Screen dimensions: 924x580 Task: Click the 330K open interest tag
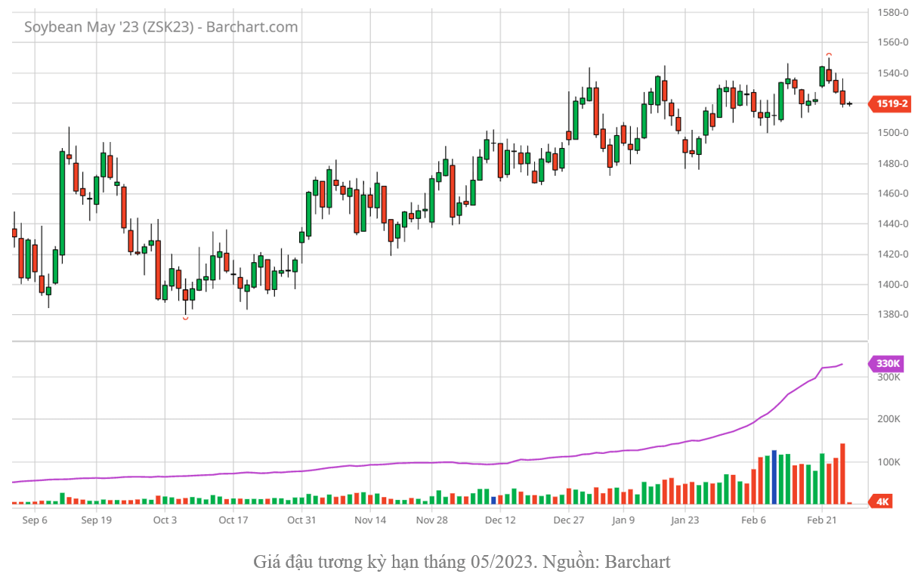click(x=886, y=363)
